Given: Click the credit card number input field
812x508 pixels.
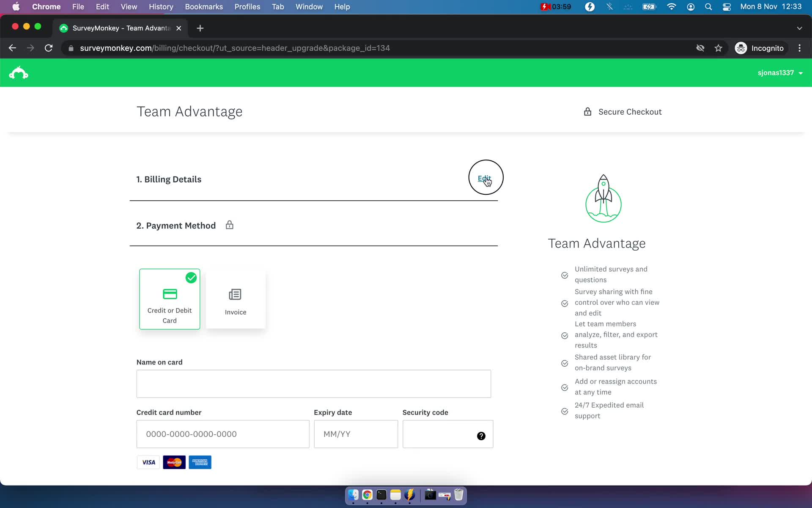Looking at the screenshot, I should click(223, 433).
